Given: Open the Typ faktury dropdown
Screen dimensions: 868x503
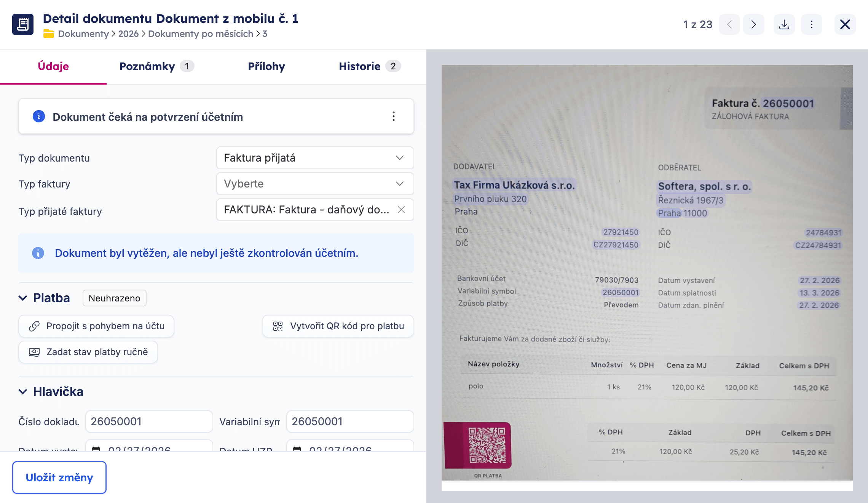Looking at the screenshot, I should click(x=315, y=184).
